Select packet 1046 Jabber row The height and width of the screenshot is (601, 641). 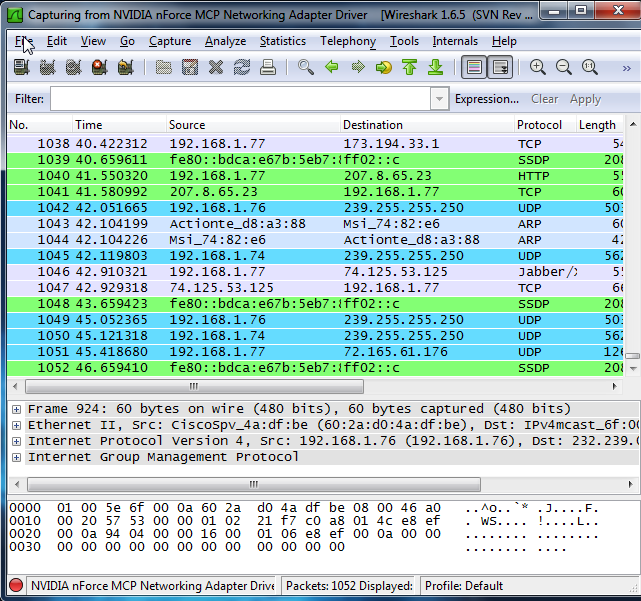point(315,272)
